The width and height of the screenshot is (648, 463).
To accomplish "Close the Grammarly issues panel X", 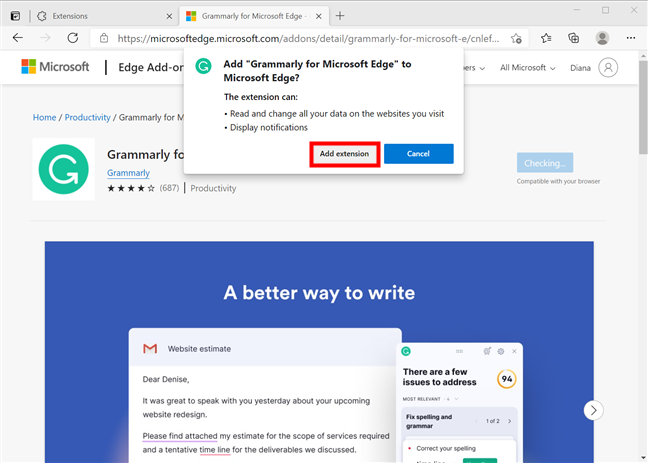I will pyautogui.click(x=514, y=351).
